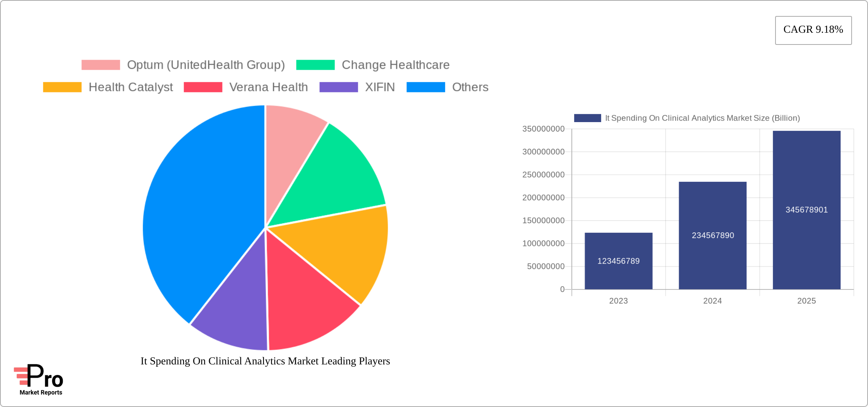Click the 200000000 y-axis label
Viewport: 868px width, 407px height.
543,198
